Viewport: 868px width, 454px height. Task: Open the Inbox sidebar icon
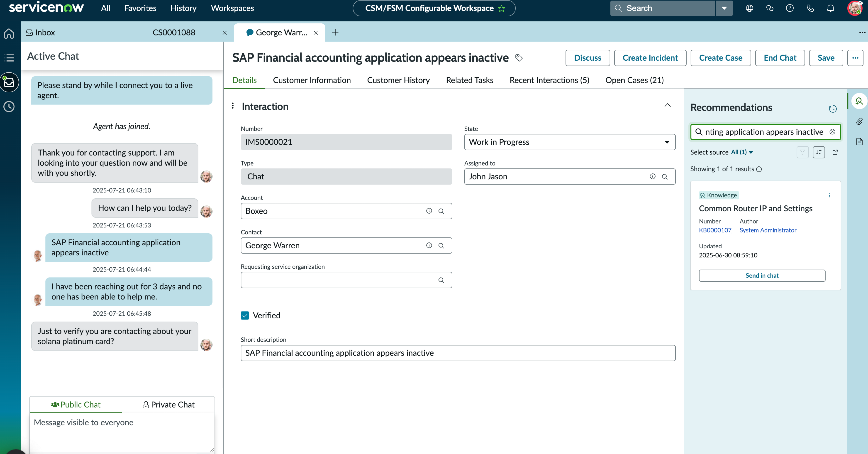(x=9, y=82)
